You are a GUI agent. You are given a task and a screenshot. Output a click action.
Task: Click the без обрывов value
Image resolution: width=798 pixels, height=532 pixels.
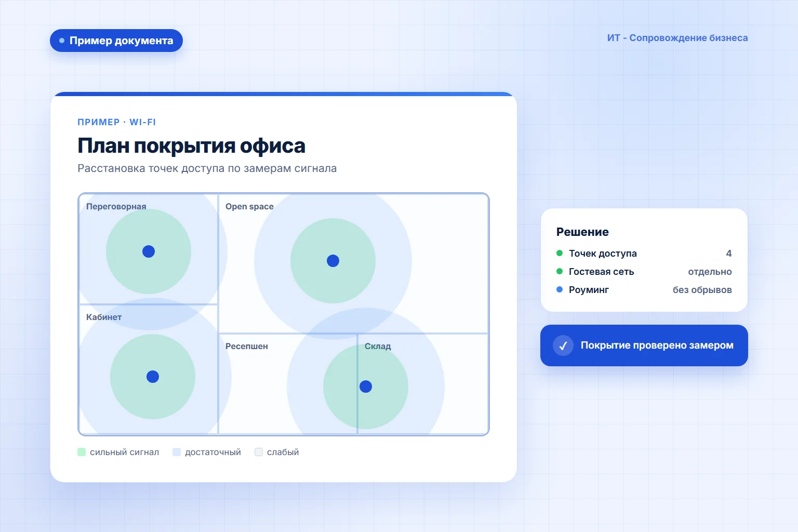pyautogui.click(x=702, y=290)
